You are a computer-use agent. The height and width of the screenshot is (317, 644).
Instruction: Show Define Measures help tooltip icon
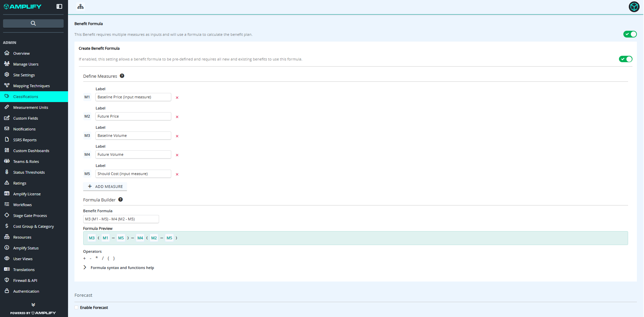tap(122, 76)
